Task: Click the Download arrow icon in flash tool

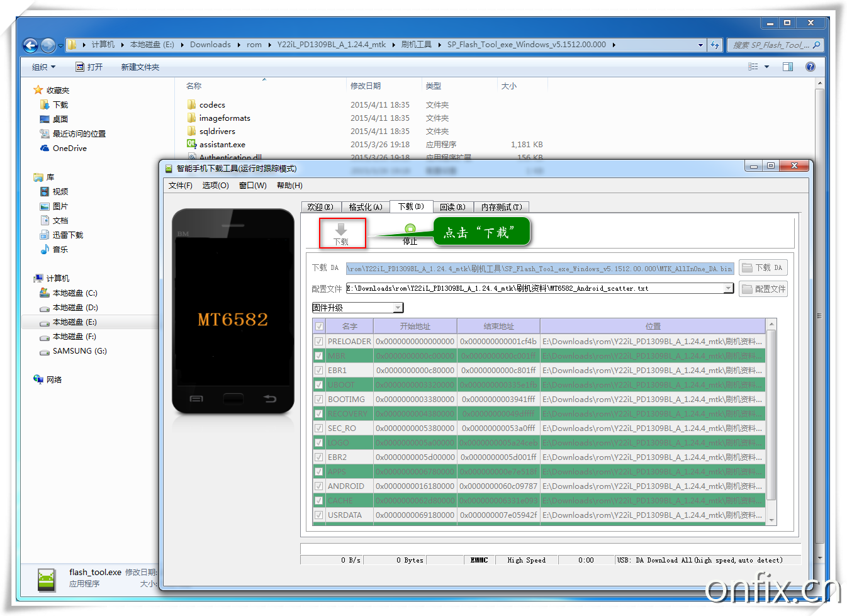Action: click(341, 229)
